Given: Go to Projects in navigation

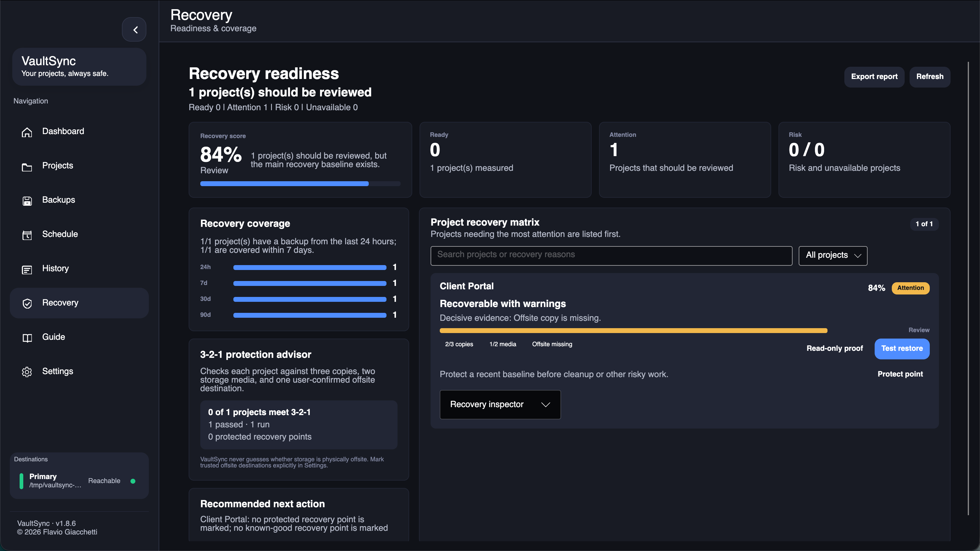Looking at the screenshot, I should pyautogui.click(x=79, y=166).
